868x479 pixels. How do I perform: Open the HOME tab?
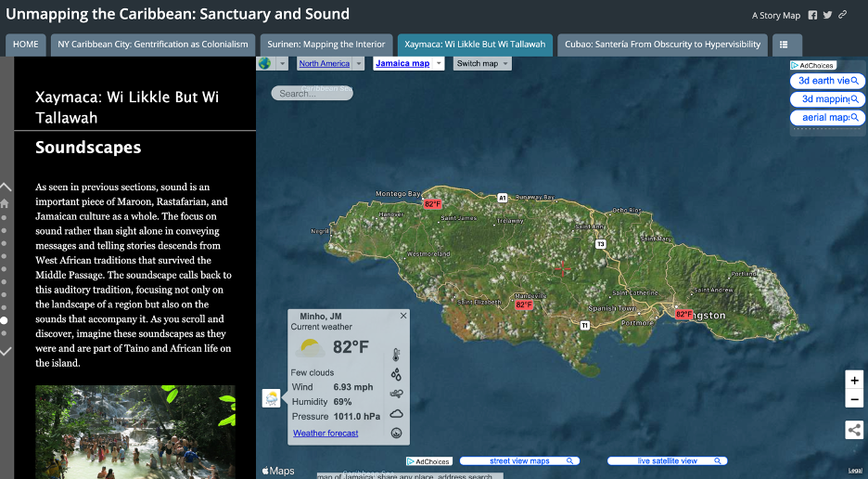tap(26, 45)
